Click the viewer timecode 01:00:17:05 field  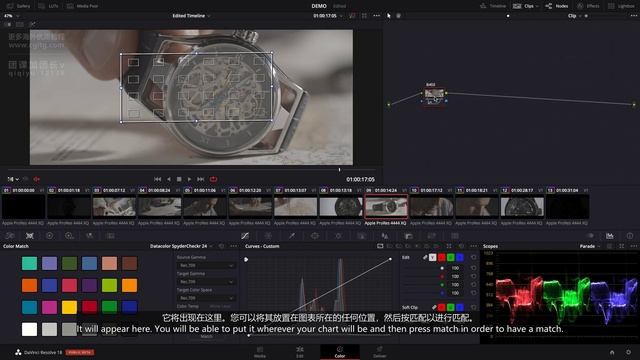(325, 16)
